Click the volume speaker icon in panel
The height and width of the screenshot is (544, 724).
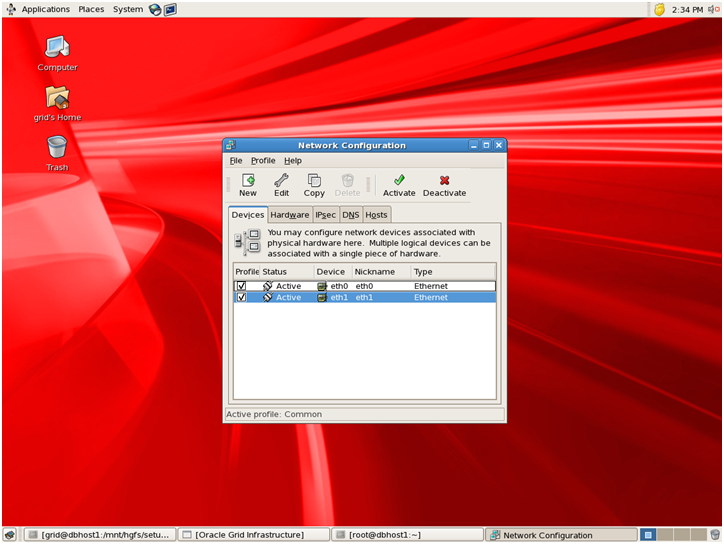pyautogui.click(x=713, y=9)
